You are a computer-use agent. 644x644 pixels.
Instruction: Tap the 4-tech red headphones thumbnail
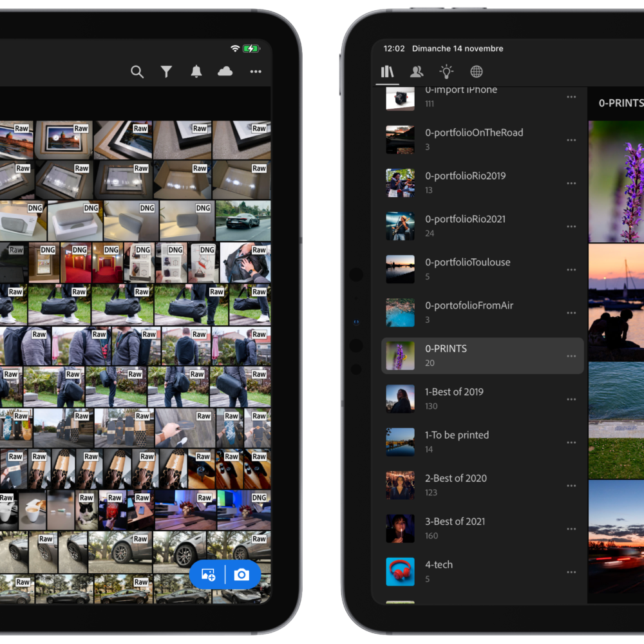[x=400, y=572]
